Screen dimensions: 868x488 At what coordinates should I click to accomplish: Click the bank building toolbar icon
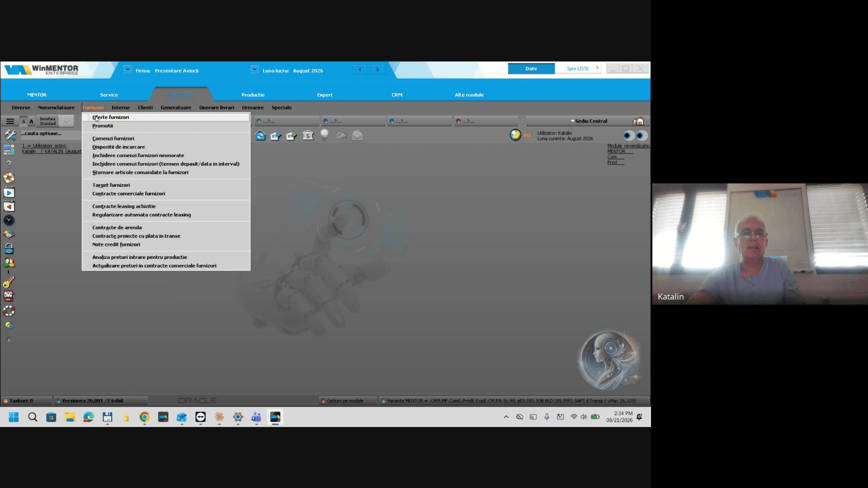click(x=308, y=136)
